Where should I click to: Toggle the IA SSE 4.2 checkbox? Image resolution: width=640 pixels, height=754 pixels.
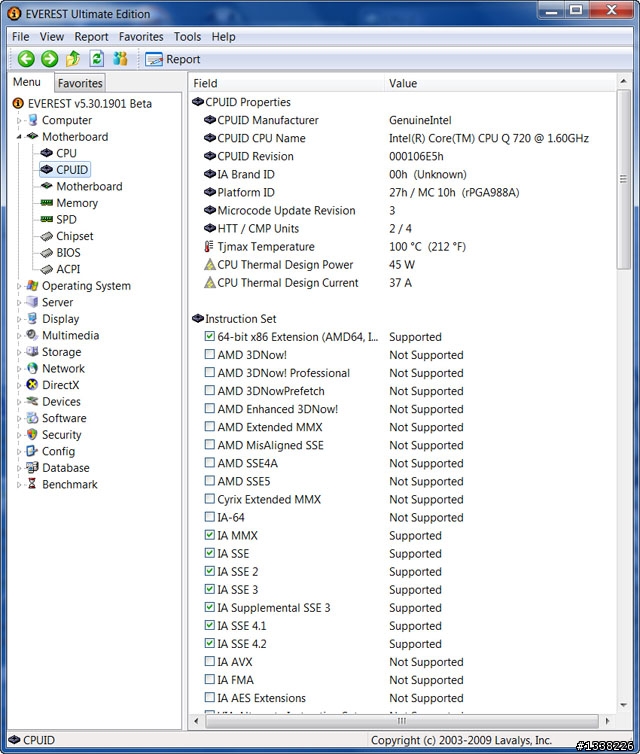pos(210,643)
